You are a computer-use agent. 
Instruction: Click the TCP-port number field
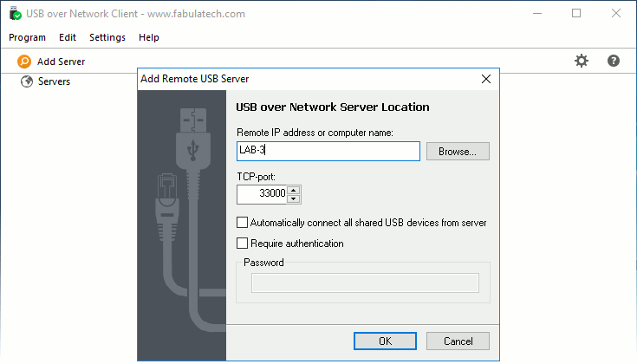tap(262, 194)
